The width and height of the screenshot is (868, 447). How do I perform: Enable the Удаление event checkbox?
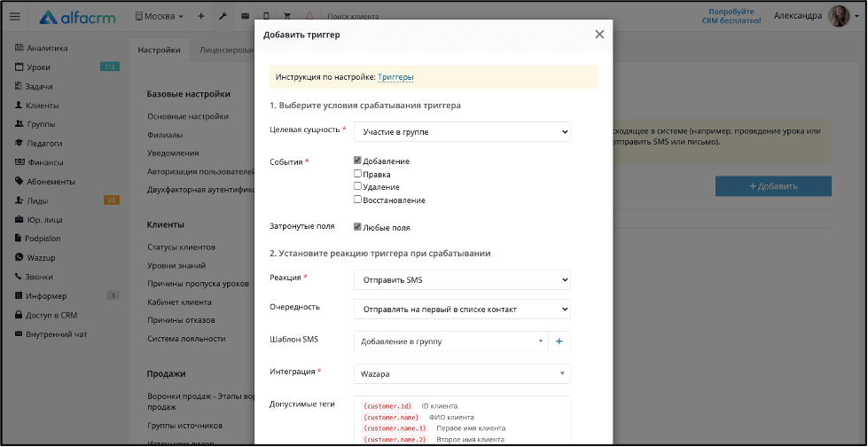pos(357,186)
